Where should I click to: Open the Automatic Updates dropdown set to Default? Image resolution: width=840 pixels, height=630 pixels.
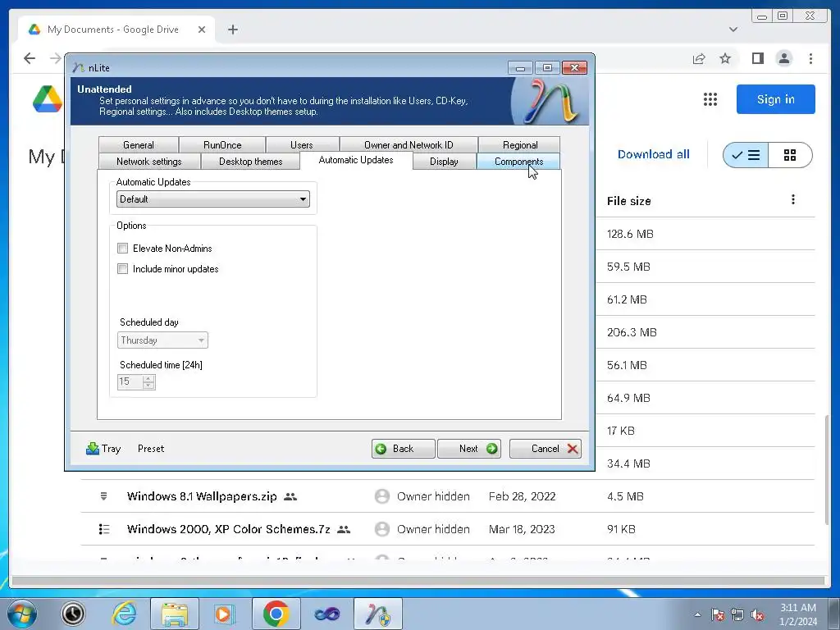point(212,199)
